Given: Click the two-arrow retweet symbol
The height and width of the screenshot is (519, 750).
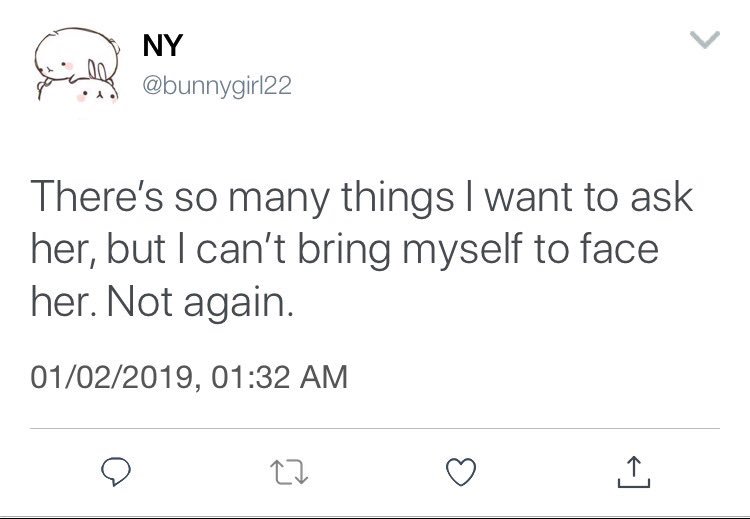Looking at the screenshot, I should click(285, 469).
